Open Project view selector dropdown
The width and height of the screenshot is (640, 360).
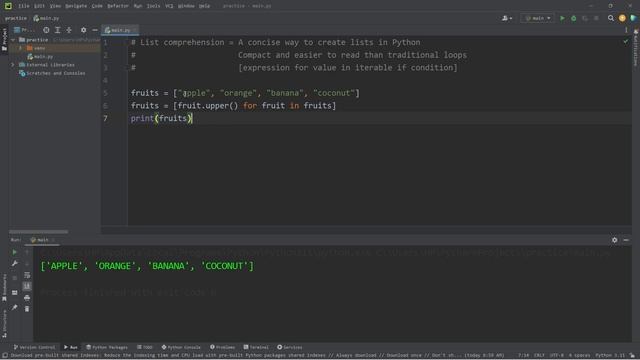[x=24, y=30]
